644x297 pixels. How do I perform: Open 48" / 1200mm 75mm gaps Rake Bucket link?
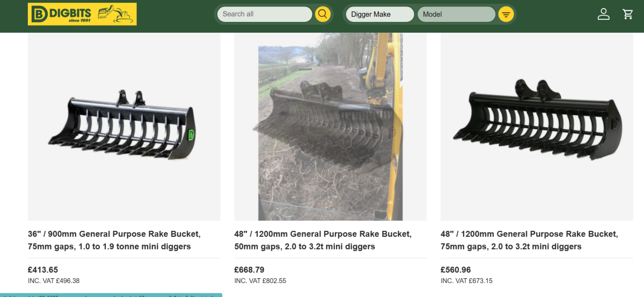pyautogui.click(x=529, y=241)
